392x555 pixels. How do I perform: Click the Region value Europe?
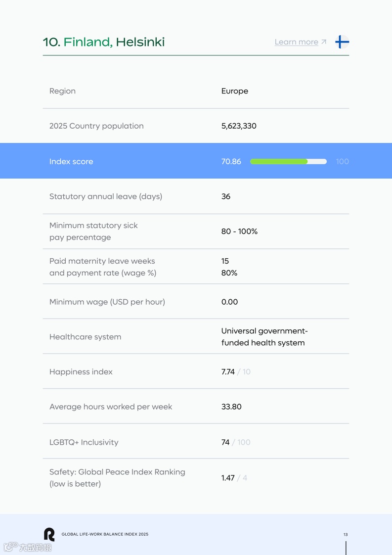coord(235,91)
